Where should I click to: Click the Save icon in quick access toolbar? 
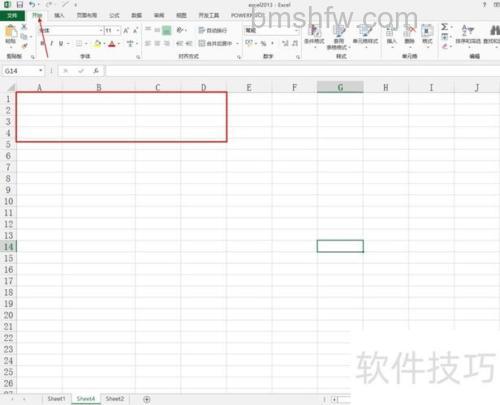(x=20, y=5)
